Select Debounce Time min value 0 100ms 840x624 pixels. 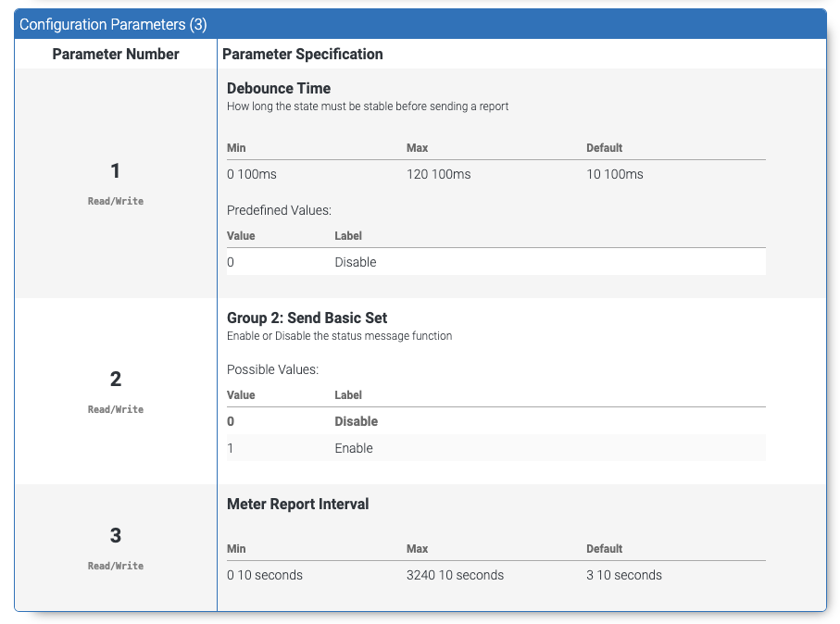click(252, 174)
